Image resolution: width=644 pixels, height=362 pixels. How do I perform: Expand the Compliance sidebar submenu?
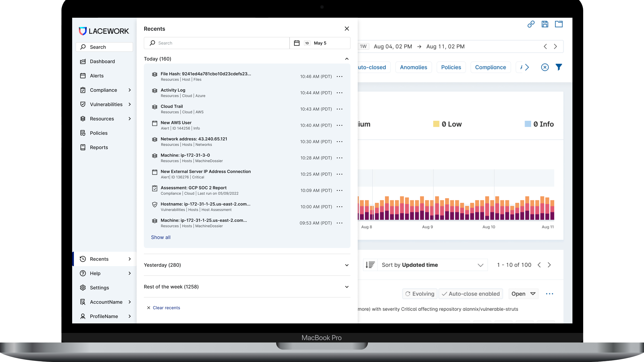coord(130,90)
